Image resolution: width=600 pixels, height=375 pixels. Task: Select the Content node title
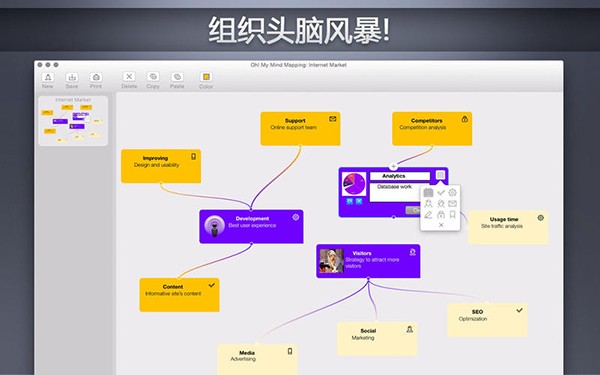coord(173,287)
